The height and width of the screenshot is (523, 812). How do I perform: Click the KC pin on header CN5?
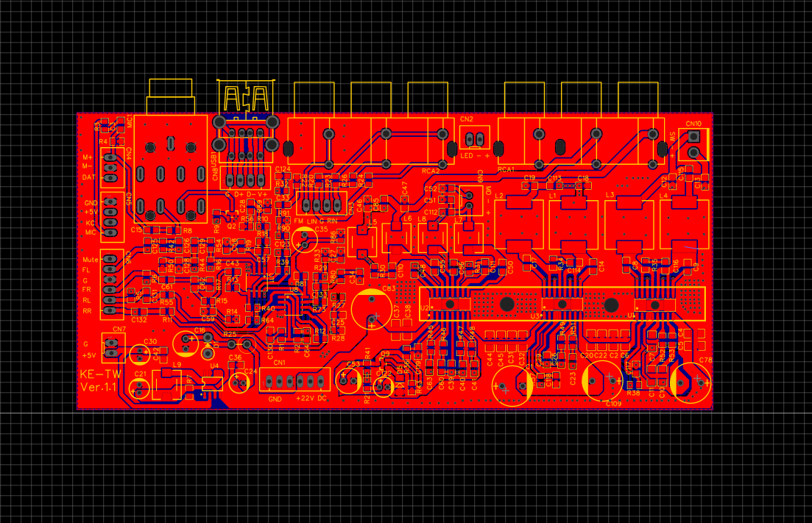coord(111,222)
